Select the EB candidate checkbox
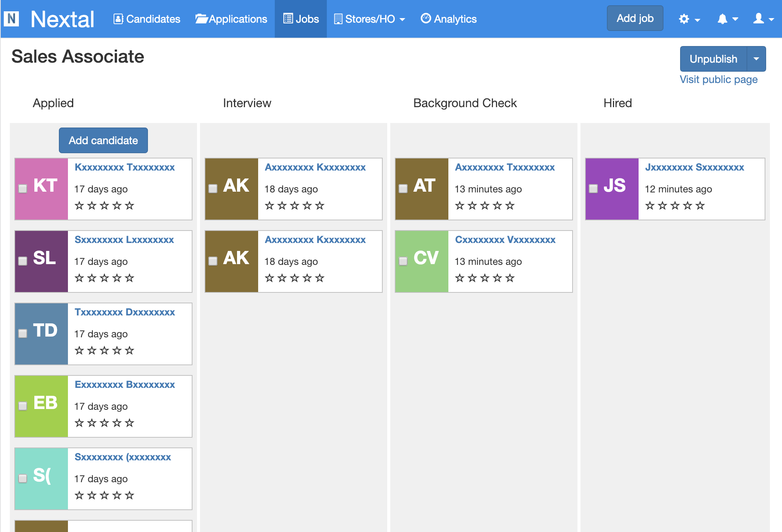 [23, 406]
